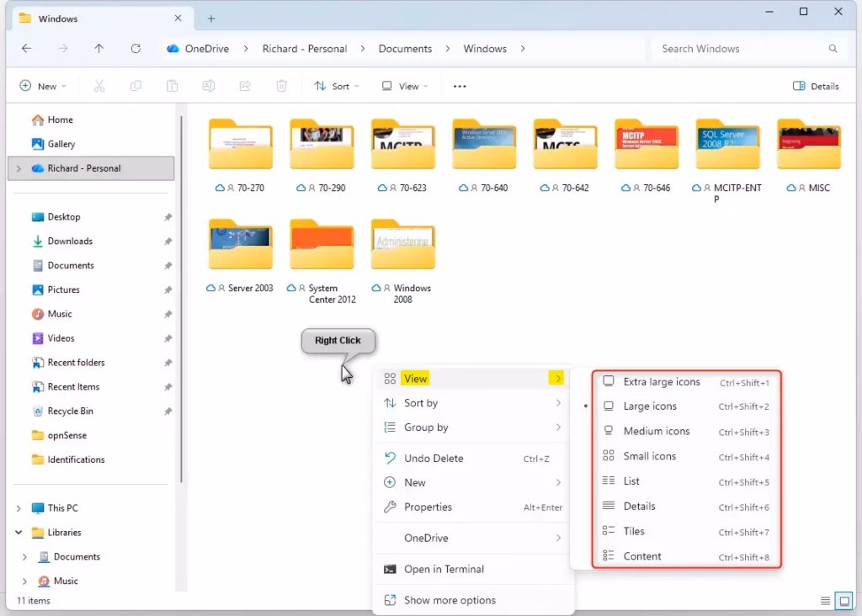Viewport: 862px width, 616px height.
Task: Open the MCITP-ENTP folder
Action: coord(727,161)
